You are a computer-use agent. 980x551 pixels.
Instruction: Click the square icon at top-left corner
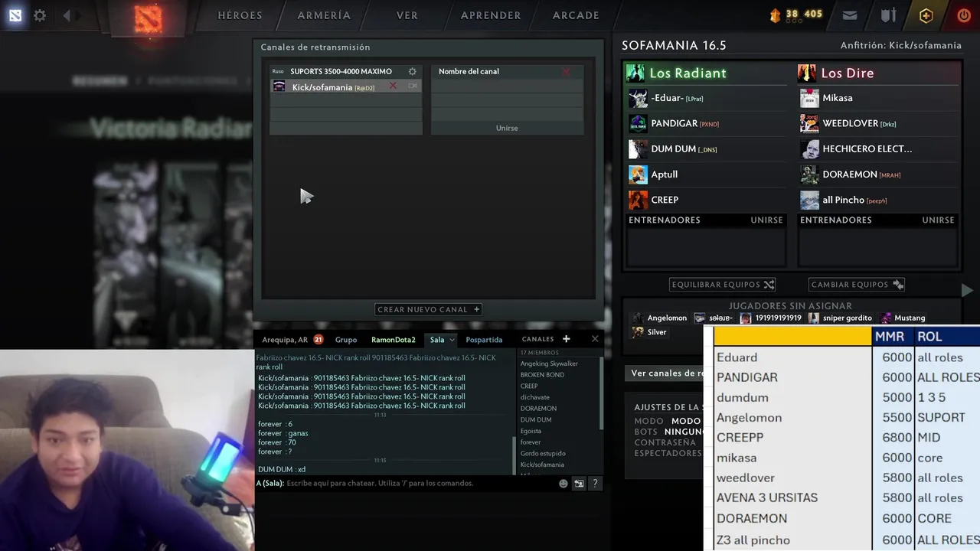click(15, 15)
